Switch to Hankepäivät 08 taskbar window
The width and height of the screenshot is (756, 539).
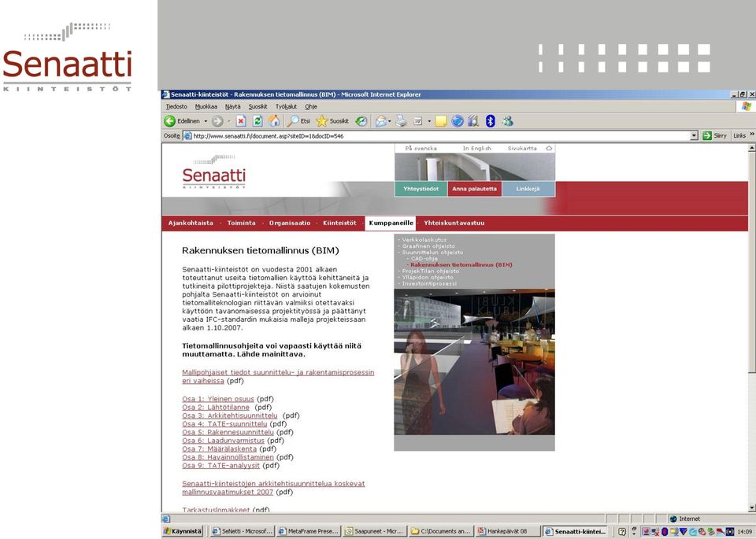click(507, 531)
